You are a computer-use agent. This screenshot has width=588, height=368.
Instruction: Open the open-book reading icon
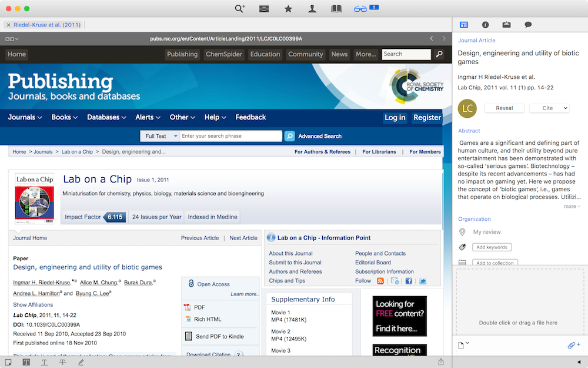(x=336, y=9)
